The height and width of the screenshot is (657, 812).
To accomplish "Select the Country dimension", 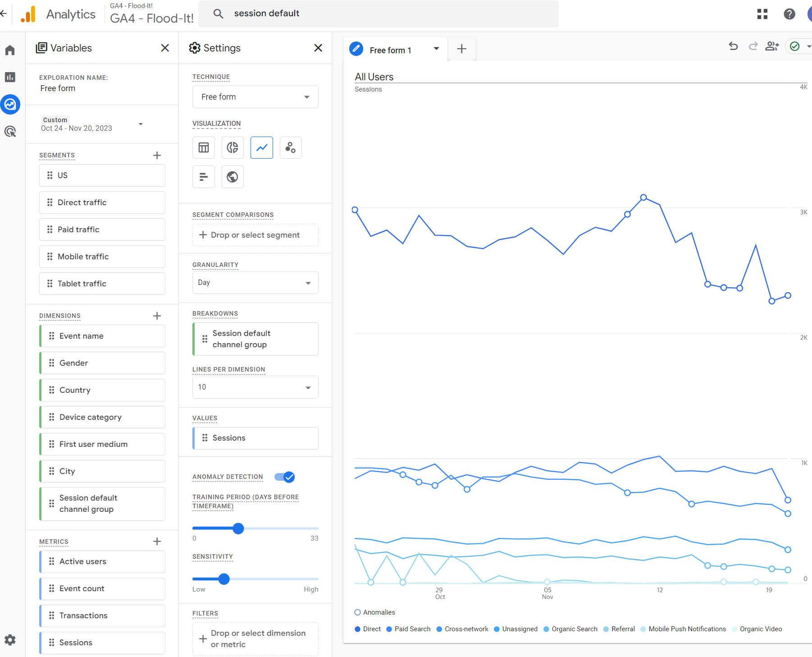I will click(102, 390).
